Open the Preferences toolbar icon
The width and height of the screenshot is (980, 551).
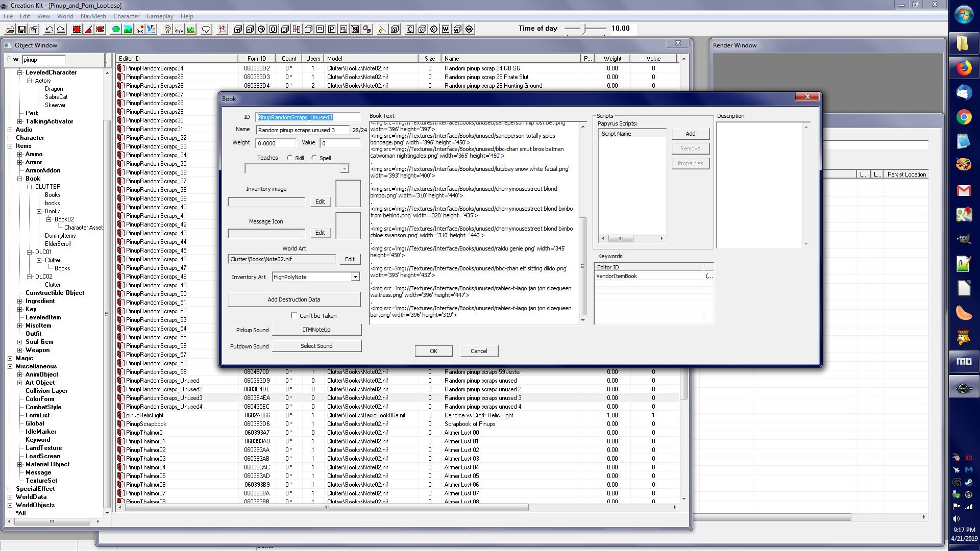point(33,29)
